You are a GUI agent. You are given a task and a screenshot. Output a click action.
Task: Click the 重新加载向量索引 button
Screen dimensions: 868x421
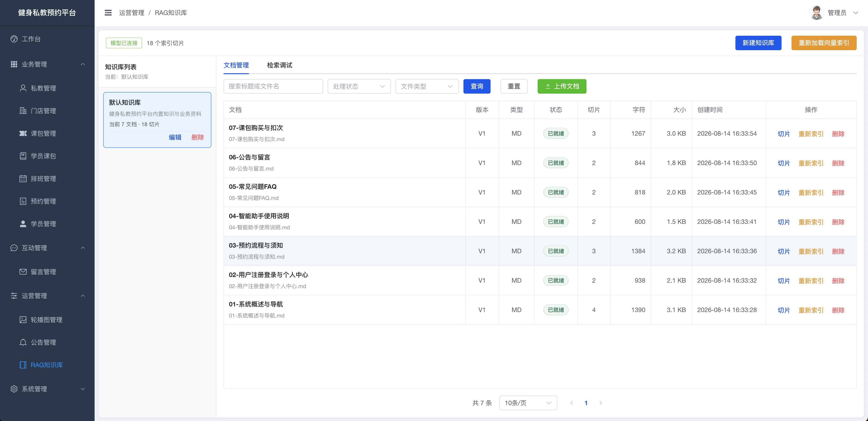tap(824, 43)
